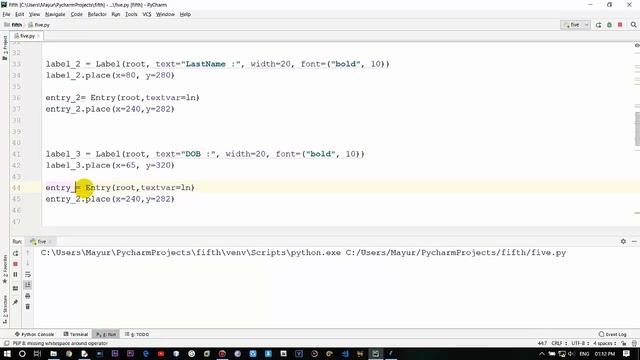Click five.py breadcrumb in navigation bar
Screen dimensions: 640x360
coord(39,25)
